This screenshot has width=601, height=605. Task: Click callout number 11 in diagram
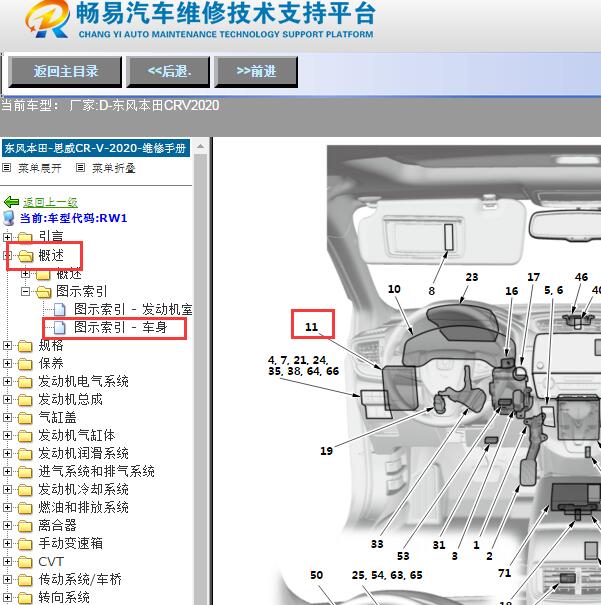pyautogui.click(x=311, y=327)
